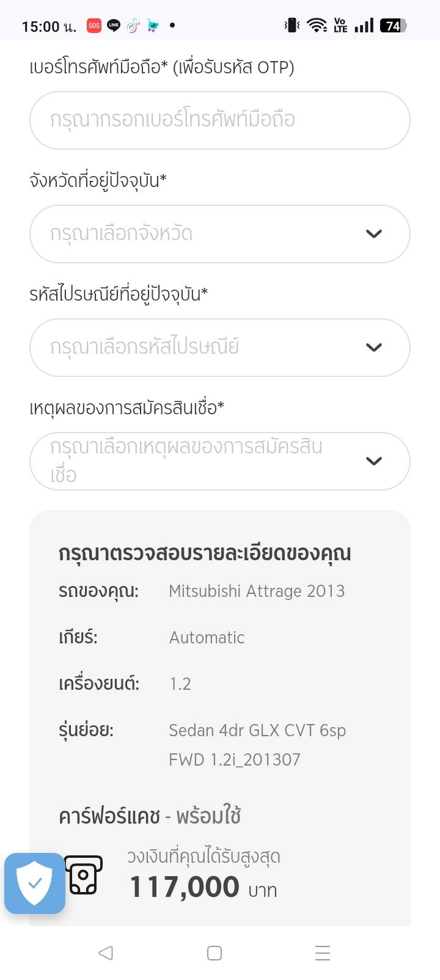Open the จังหวัด province dropdown
Screen dimensions: 440x980
click(202, 234)
